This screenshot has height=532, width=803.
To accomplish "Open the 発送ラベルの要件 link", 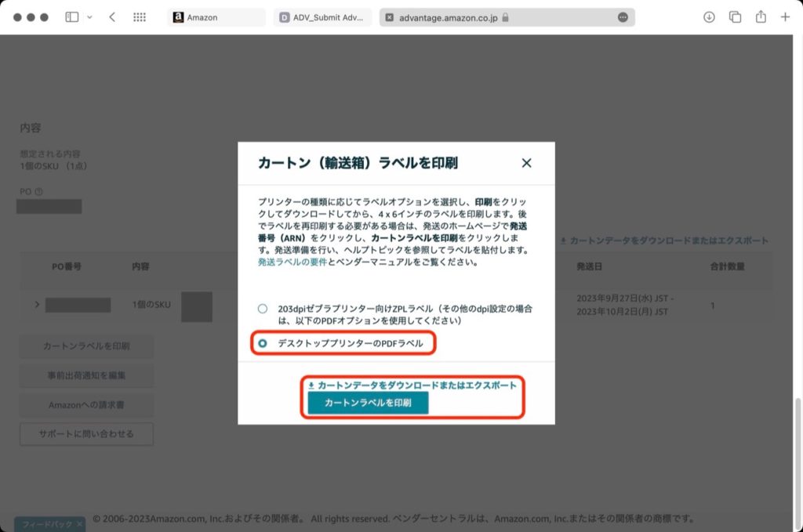I will coord(292,263).
